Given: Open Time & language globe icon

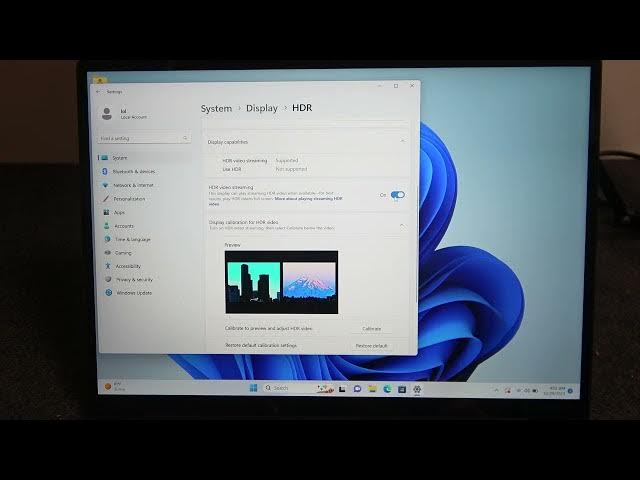Looking at the screenshot, I should 107,239.
